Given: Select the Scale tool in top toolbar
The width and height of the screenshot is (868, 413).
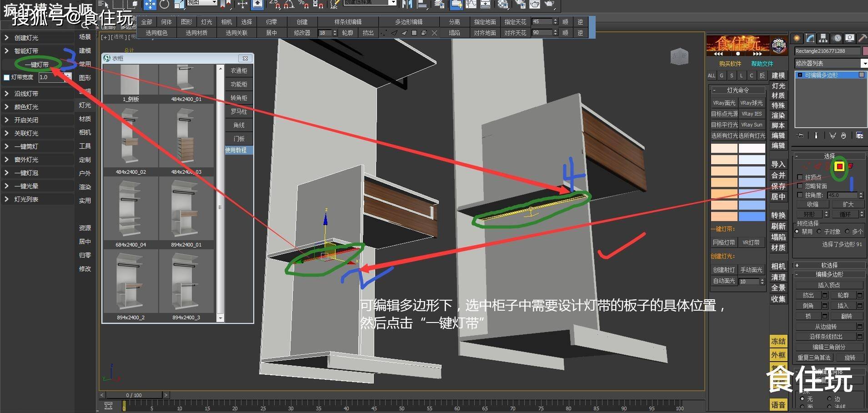Looking at the screenshot, I should 180,5.
